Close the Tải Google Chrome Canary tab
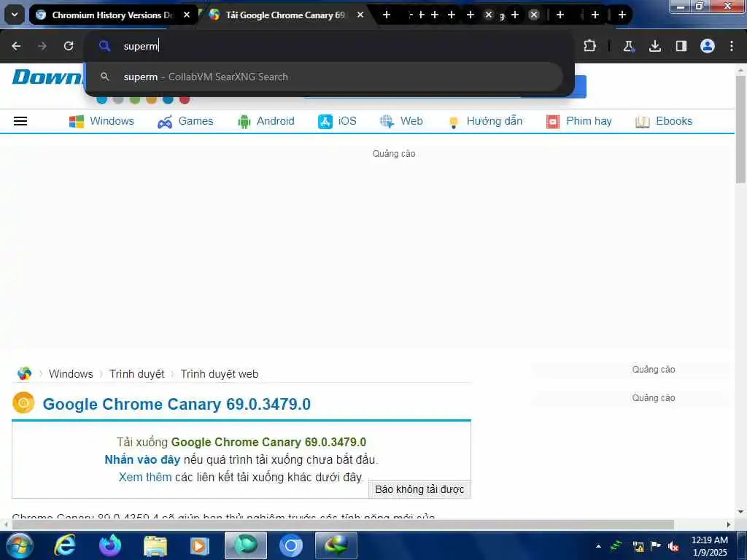The width and height of the screenshot is (747, 560). [360, 15]
